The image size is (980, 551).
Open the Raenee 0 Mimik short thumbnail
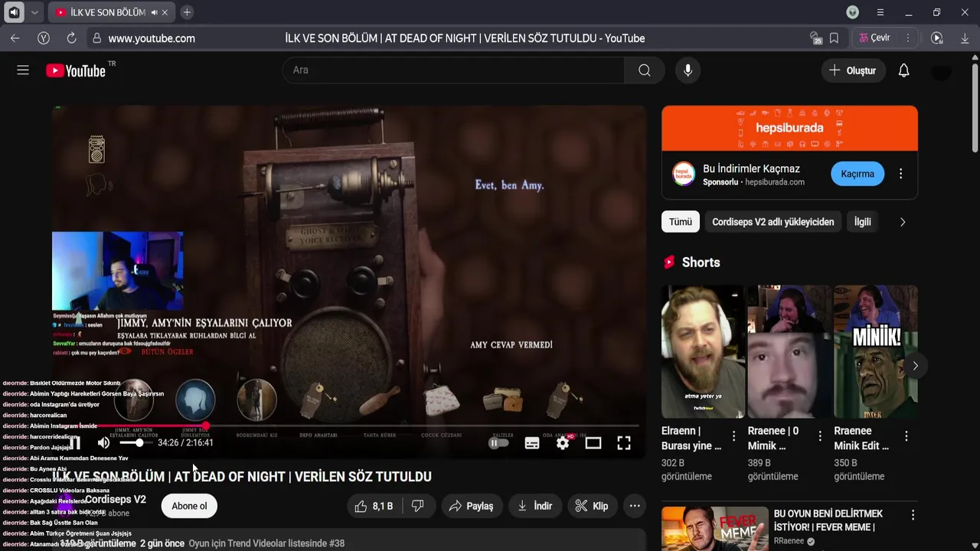pos(789,352)
